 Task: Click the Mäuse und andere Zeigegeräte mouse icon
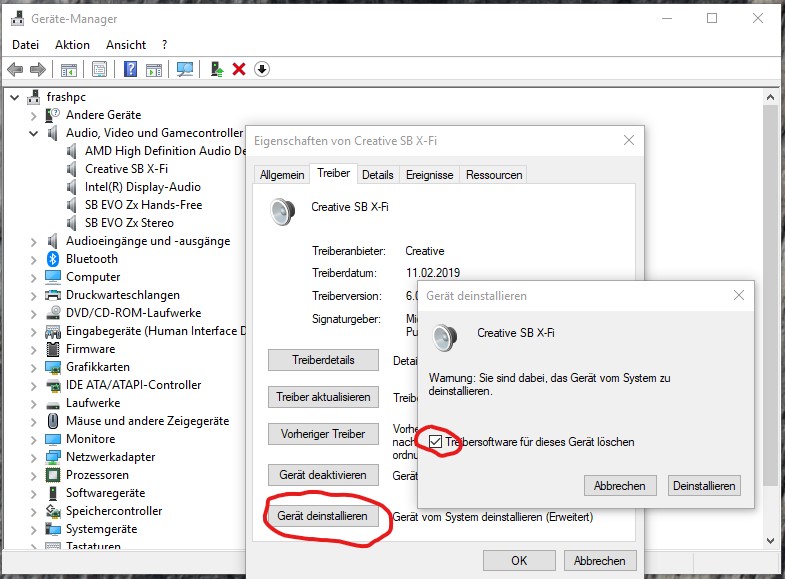53,421
